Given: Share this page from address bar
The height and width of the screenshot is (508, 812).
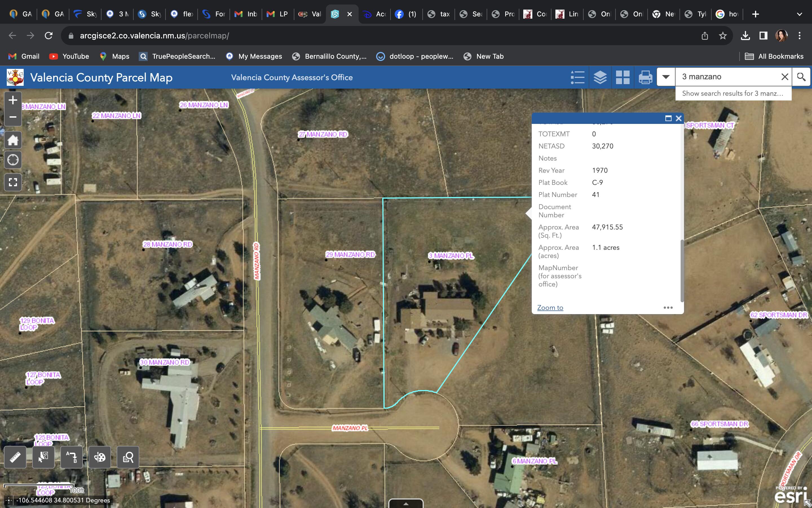Looking at the screenshot, I should (705, 36).
